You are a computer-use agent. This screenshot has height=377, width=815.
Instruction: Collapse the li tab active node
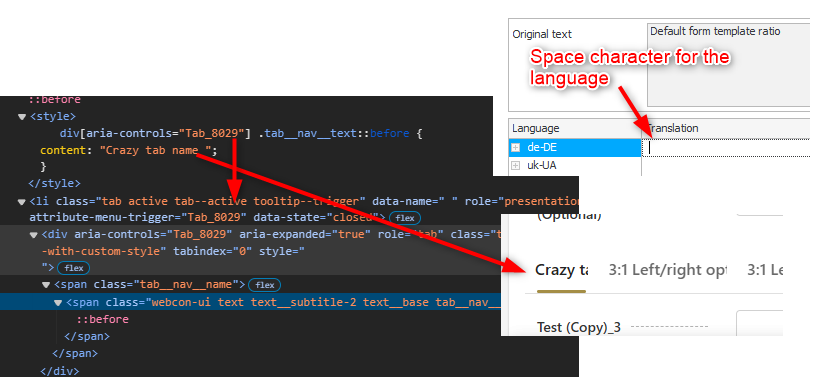[22, 201]
